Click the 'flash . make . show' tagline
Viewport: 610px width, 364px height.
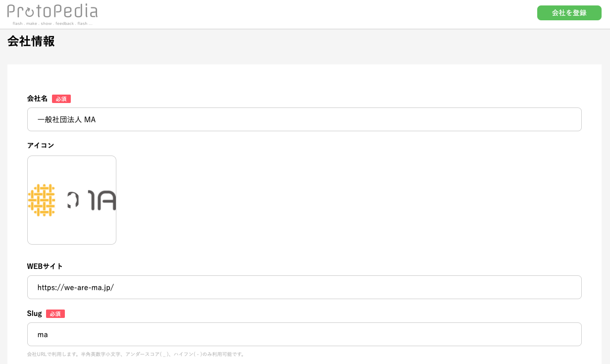(x=52, y=23)
